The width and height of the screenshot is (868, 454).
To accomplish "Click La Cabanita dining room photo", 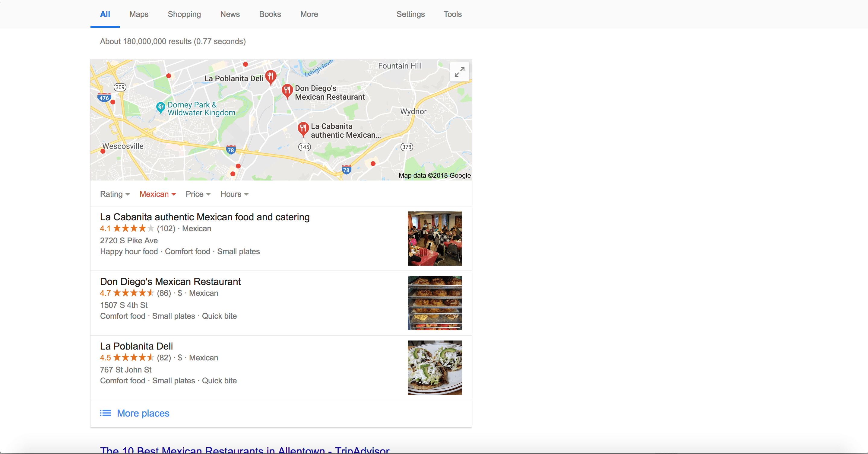I will pos(435,238).
